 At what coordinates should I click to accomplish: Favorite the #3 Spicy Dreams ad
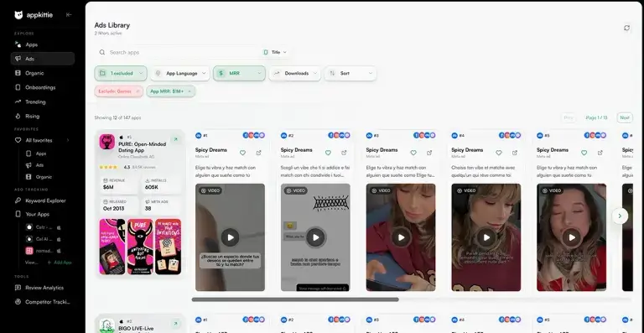413,153
